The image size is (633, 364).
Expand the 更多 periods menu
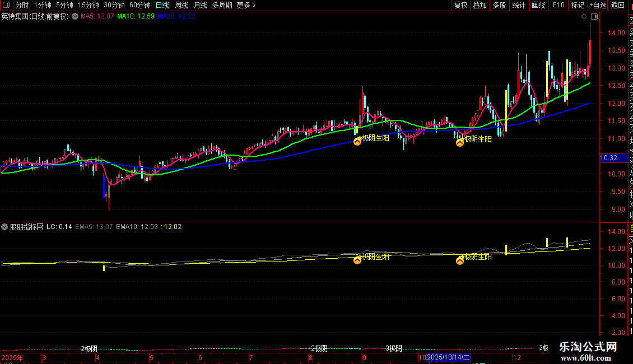click(246, 5)
